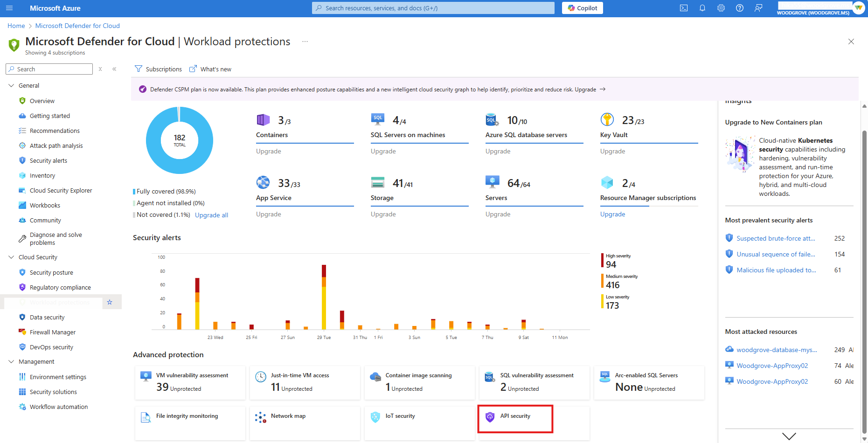Open Suspected brute-force attack alert link
This screenshot has height=443, width=868.
pyautogui.click(x=776, y=238)
